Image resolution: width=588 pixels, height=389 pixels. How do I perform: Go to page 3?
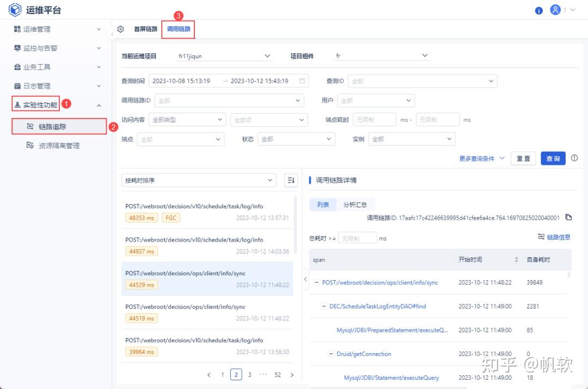[249, 374]
